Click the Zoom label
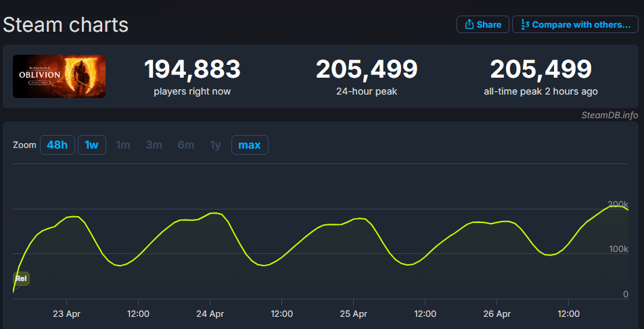 point(24,145)
